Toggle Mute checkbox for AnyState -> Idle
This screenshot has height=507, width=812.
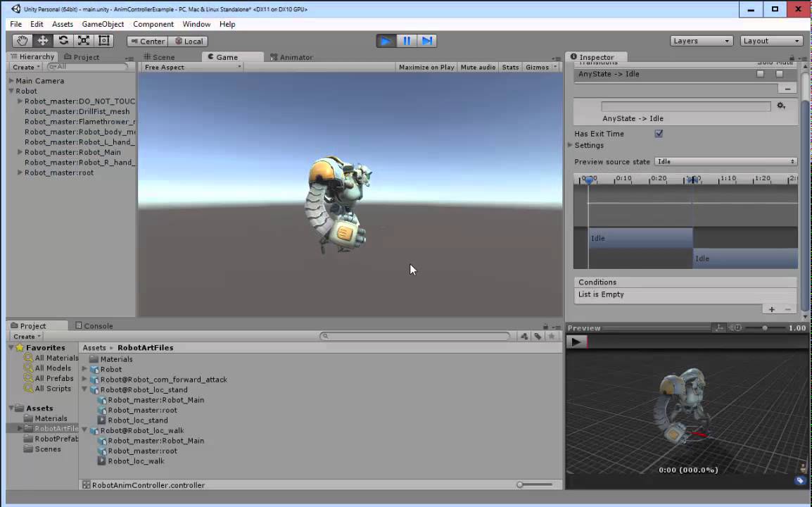coord(780,74)
